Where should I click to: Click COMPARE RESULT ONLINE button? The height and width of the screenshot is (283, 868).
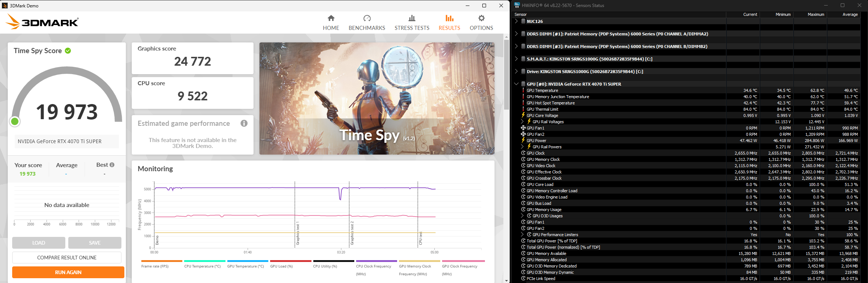click(67, 258)
